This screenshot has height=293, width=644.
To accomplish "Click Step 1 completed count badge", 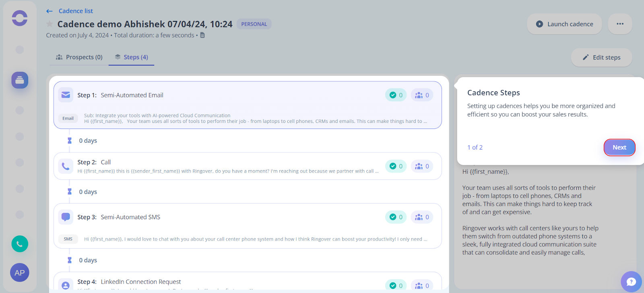I will pos(396,95).
